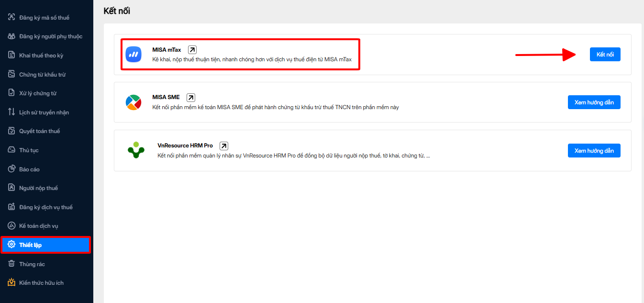The width and height of the screenshot is (644, 303).
Task: Go to Đăng ký người phụ thuộc
Action: (x=46, y=36)
